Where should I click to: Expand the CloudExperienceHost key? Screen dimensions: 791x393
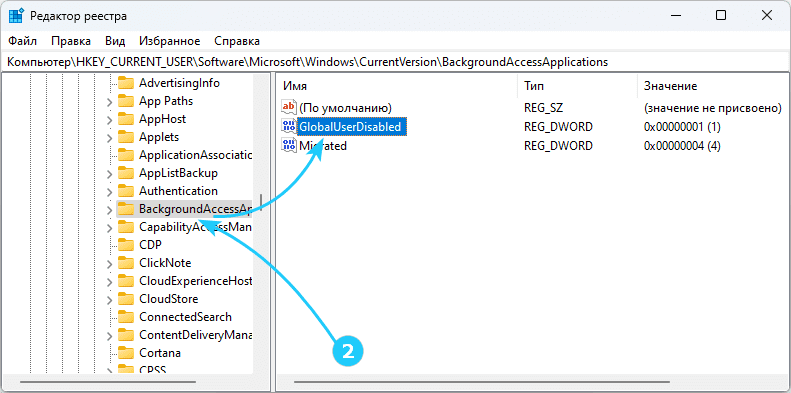tap(109, 282)
